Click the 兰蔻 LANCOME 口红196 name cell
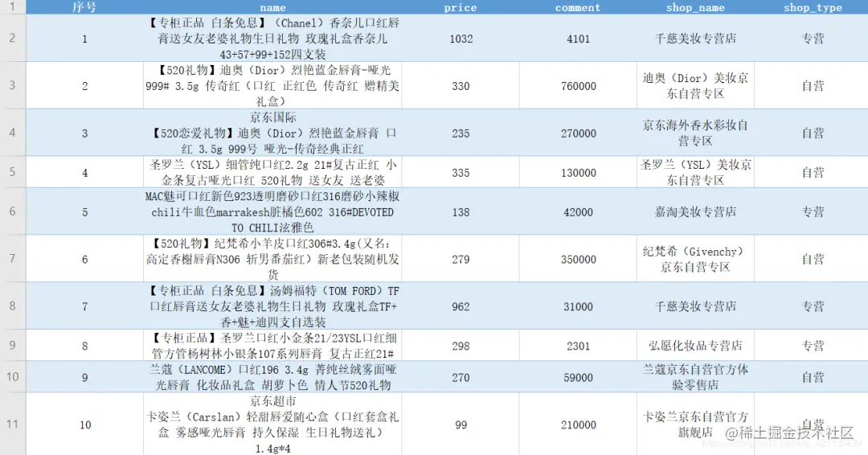The width and height of the screenshot is (868, 455). pyautogui.click(x=273, y=377)
